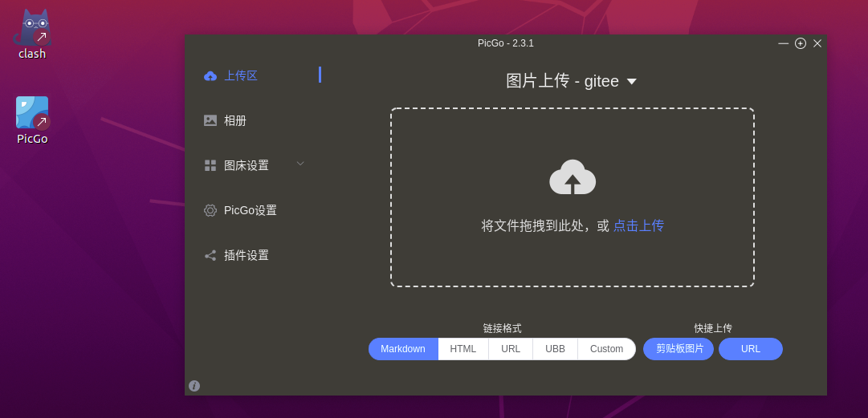Select UBB link format
The height and width of the screenshot is (418, 868).
555,349
